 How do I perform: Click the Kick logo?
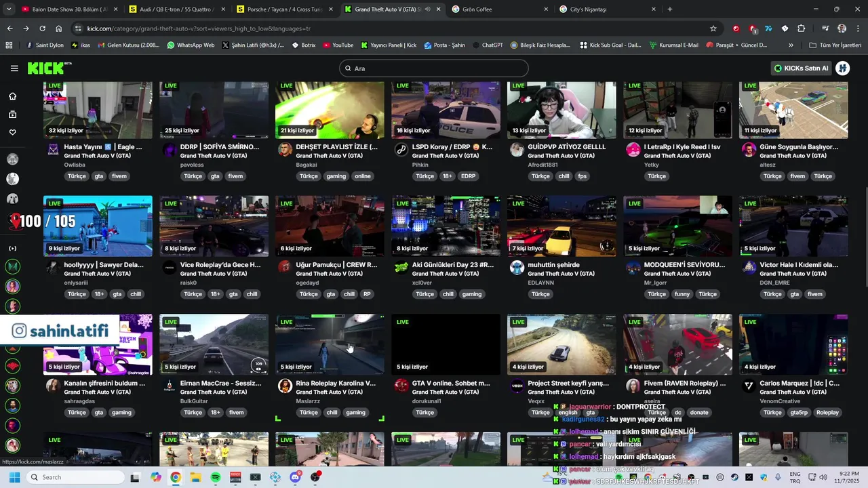pyautogui.click(x=50, y=68)
